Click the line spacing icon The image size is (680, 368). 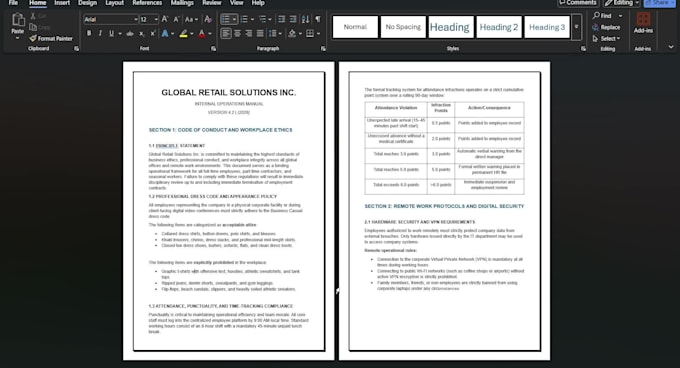point(272,33)
